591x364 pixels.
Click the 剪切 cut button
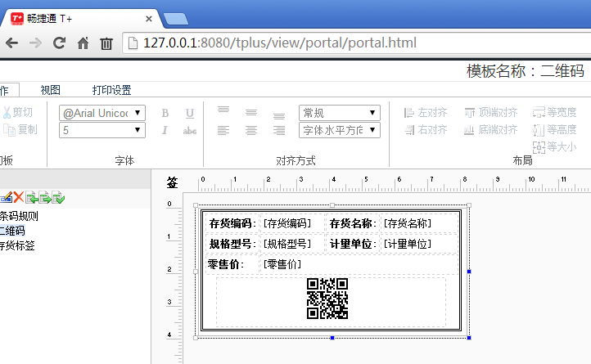coord(18,113)
